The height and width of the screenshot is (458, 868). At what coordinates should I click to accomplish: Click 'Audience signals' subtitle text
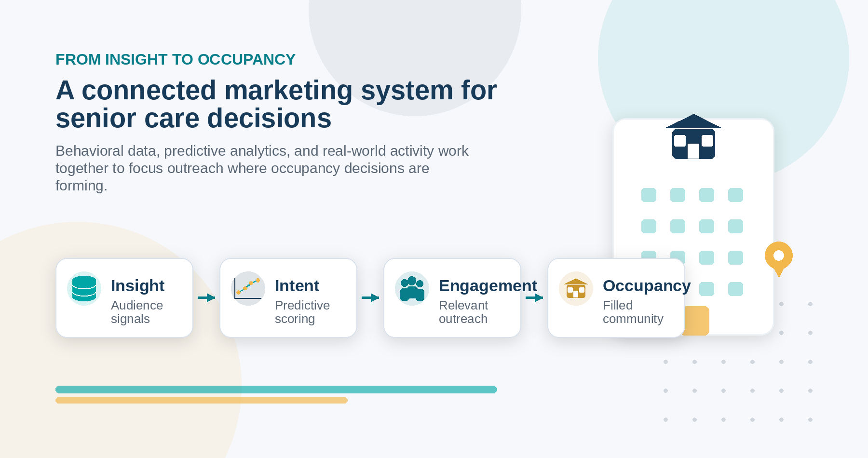(x=137, y=312)
